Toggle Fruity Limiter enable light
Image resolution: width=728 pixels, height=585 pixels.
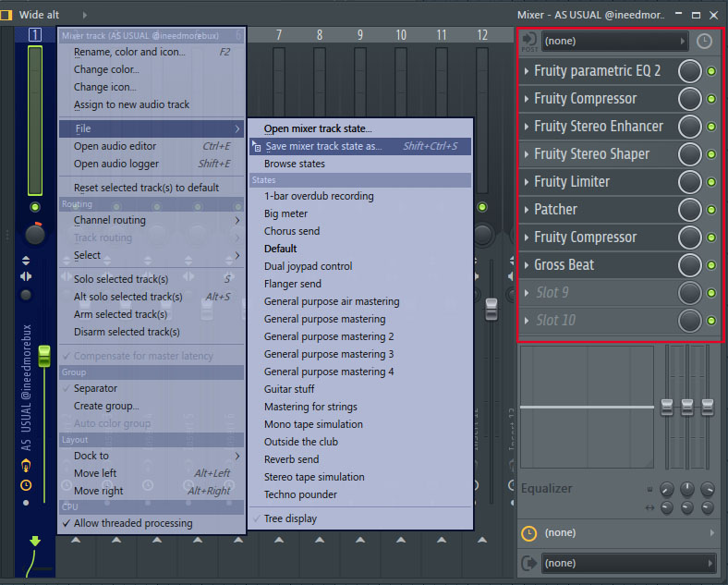pos(711,182)
